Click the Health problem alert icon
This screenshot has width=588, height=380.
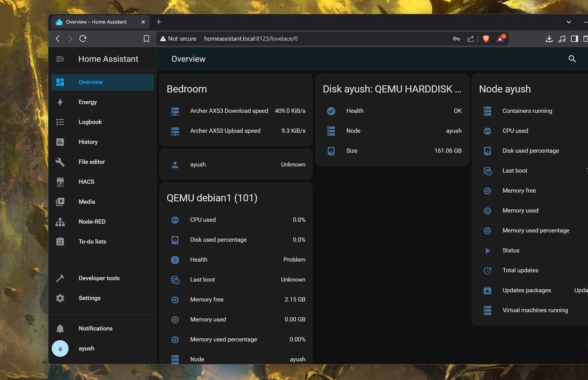coord(175,259)
